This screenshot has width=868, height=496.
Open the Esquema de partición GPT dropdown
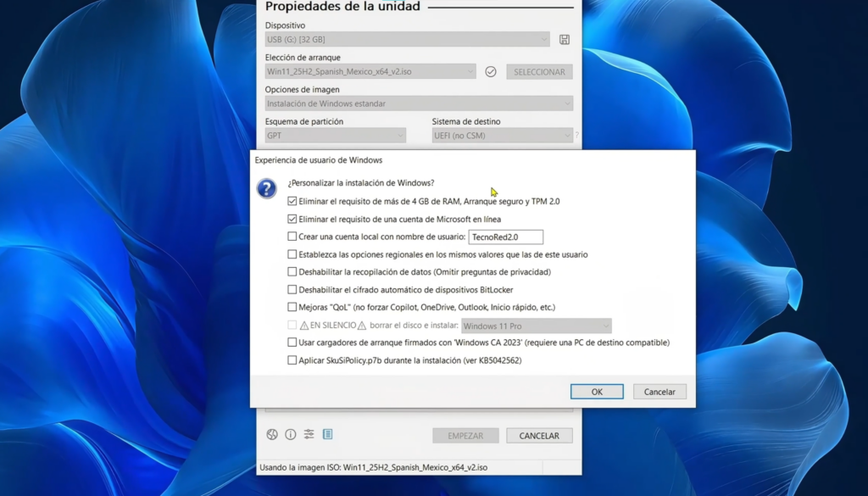335,136
